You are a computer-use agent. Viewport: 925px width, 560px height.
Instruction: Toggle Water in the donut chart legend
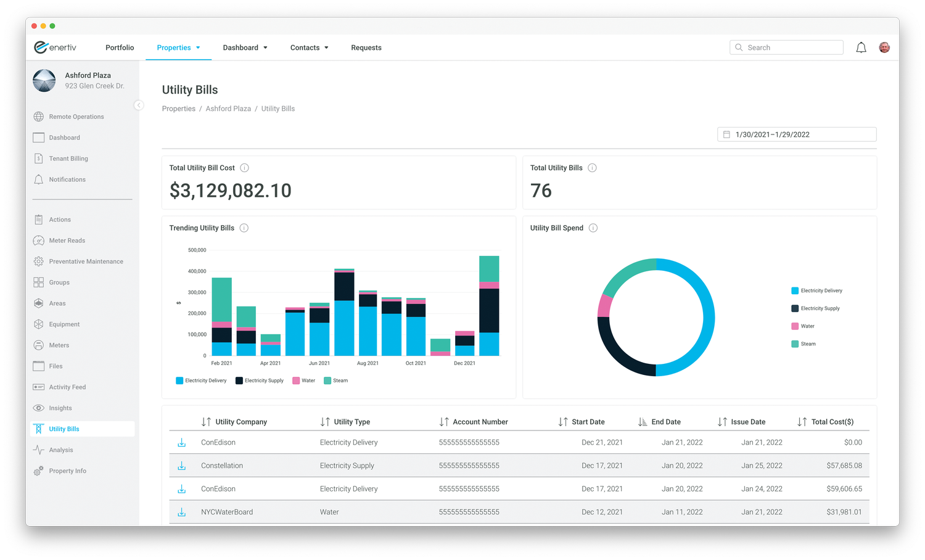803,326
